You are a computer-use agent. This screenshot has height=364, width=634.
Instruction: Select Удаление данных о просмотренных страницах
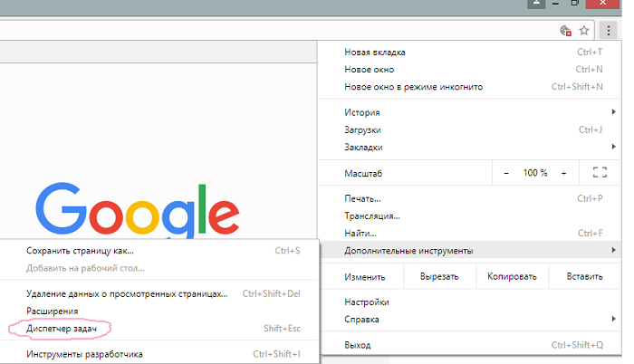[x=127, y=293]
